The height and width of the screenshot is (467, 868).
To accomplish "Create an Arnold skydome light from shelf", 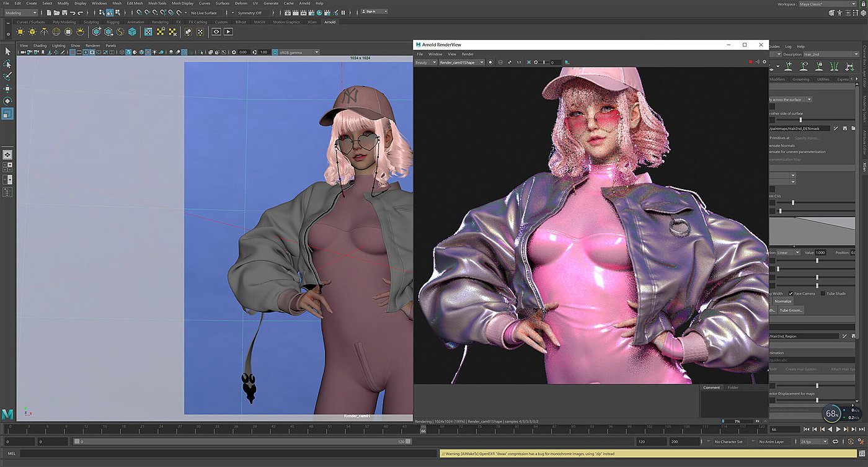I will [x=56, y=32].
